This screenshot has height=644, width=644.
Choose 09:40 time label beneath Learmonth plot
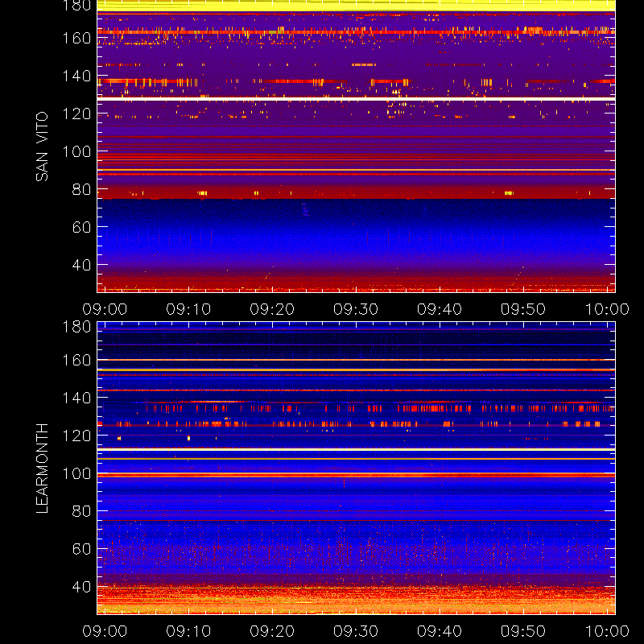pyautogui.click(x=440, y=631)
